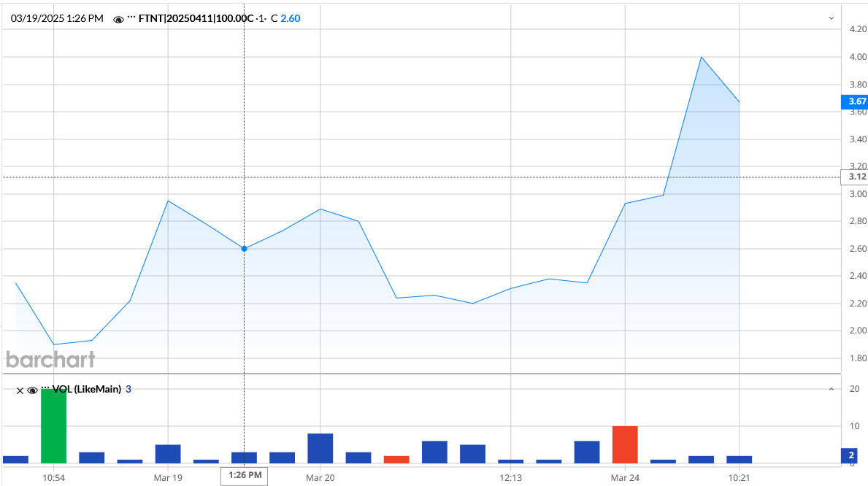The height and width of the screenshot is (486, 868).
Task: Toggle visibility of FTNT price series
Action: pyautogui.click(x=118, y=19)
